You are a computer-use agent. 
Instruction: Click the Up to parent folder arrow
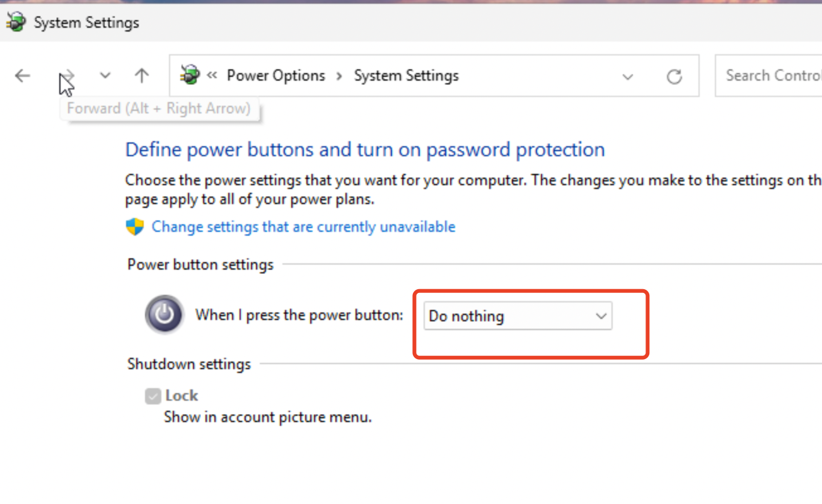(x=142, y=76)
